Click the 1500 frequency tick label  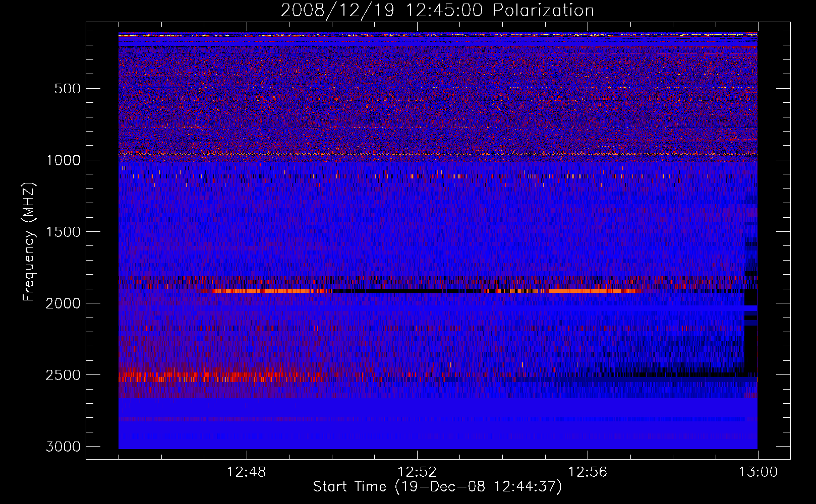(63, 232)
